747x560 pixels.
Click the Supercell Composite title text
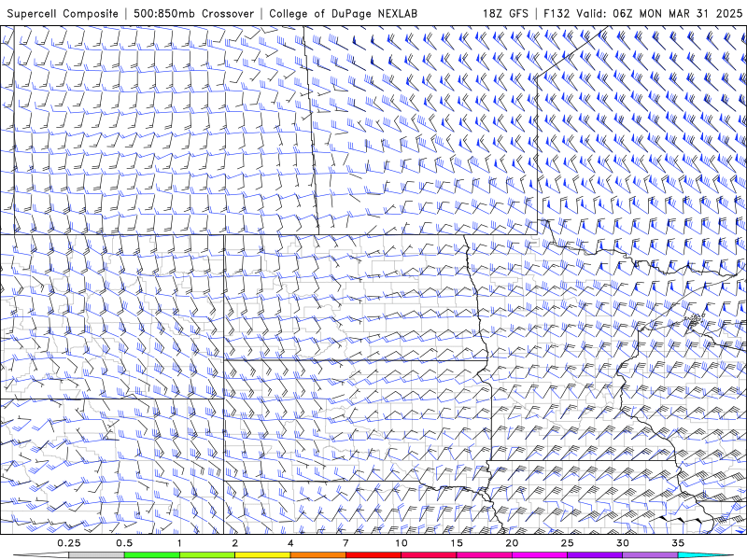(x=63, y=13)
